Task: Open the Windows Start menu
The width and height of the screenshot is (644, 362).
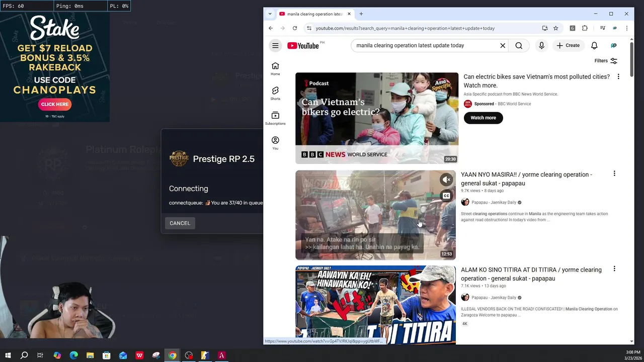Action: (x=8, y=355)
